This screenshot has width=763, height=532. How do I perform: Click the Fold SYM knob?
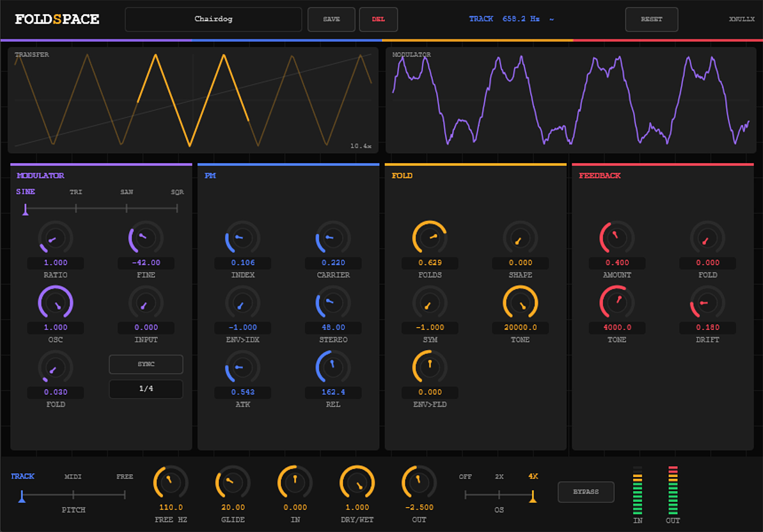[430, 303]
